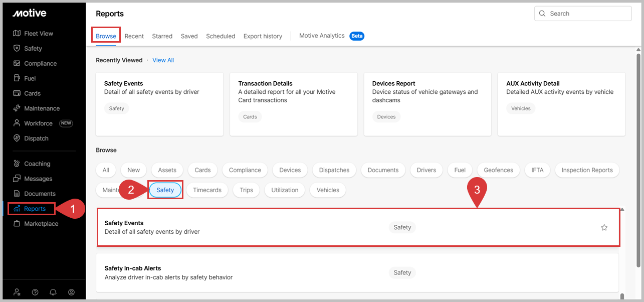644x302 pixels.
Task: Click the Safety tag in Safety Events list row
Action: point(402,228)
